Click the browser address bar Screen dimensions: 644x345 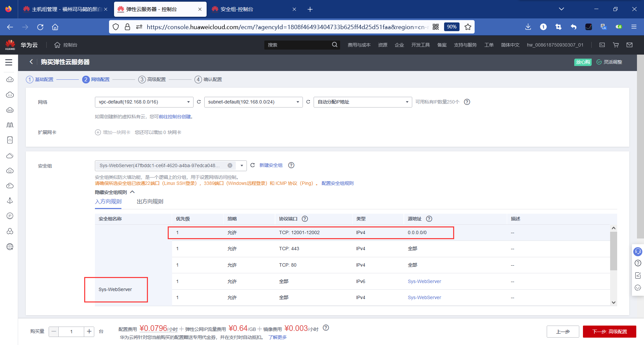(287, 27)
